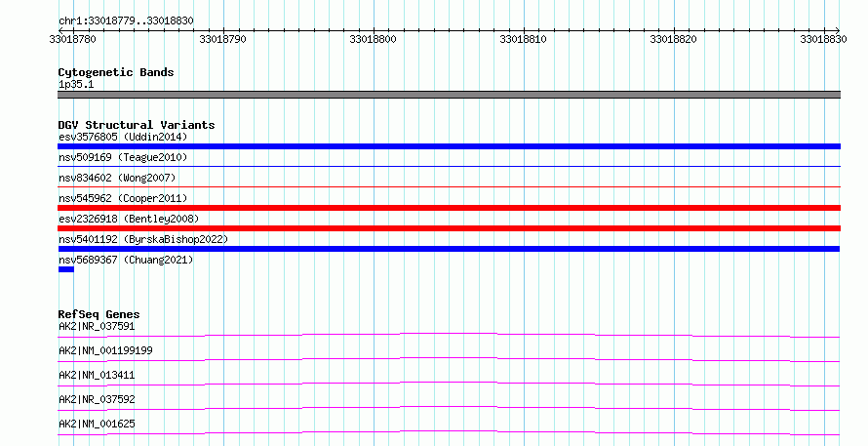Click ruler position 33018780
Viewport: 868px width, 446px height.
point(72,39)
